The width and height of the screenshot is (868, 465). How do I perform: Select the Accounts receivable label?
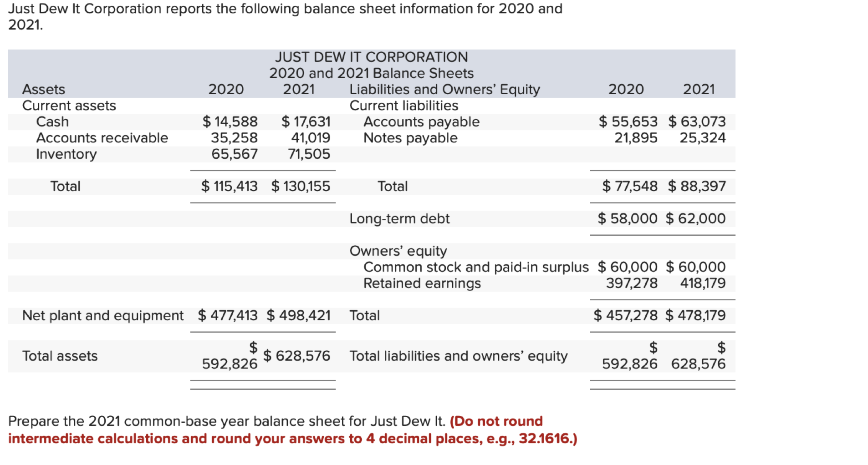tap(101, 138)
